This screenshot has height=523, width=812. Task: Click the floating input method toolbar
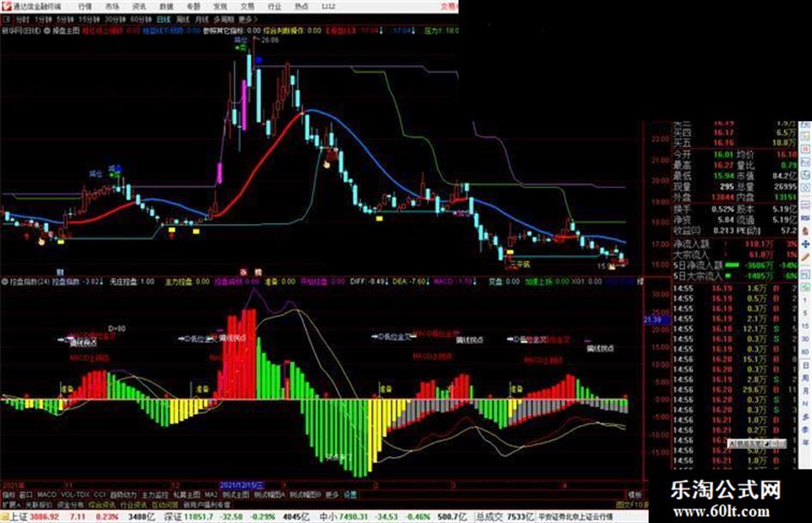757,444
